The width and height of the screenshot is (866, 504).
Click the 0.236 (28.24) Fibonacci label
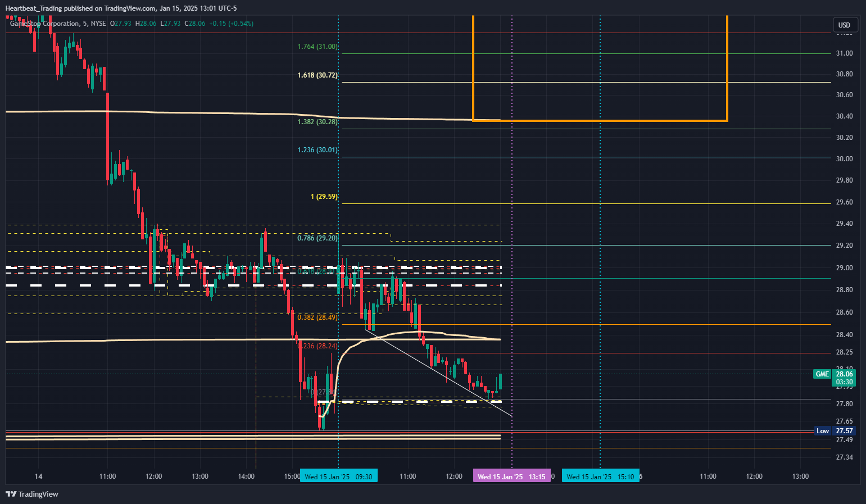318,346
